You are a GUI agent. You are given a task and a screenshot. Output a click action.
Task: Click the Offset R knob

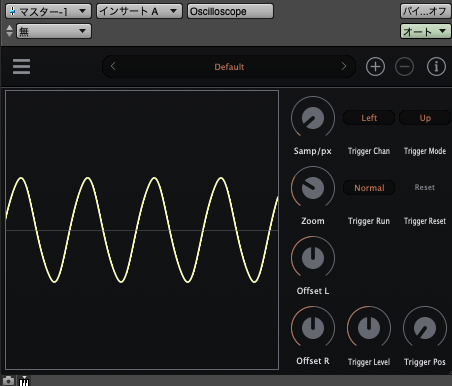pos(313,328)
